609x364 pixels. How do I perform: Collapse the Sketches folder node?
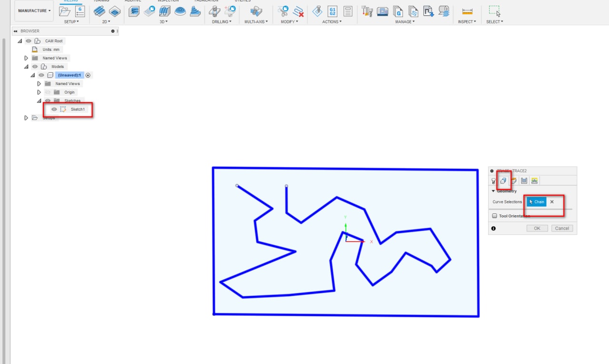click(x=39, y=101)
